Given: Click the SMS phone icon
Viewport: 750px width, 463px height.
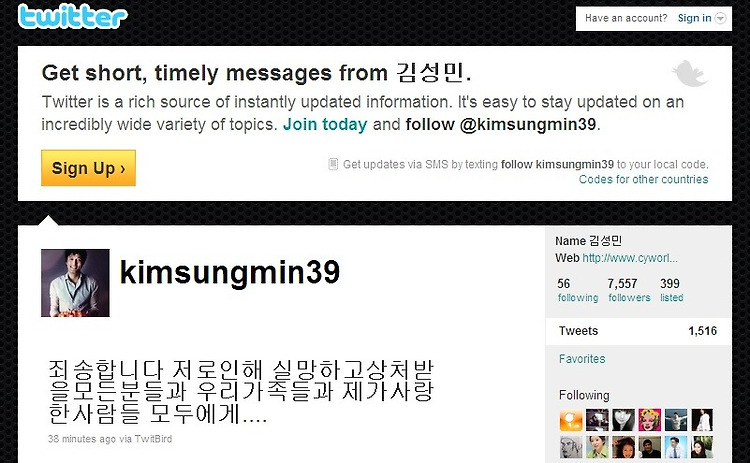Looking at the screenshot, I should coord(333,164).
